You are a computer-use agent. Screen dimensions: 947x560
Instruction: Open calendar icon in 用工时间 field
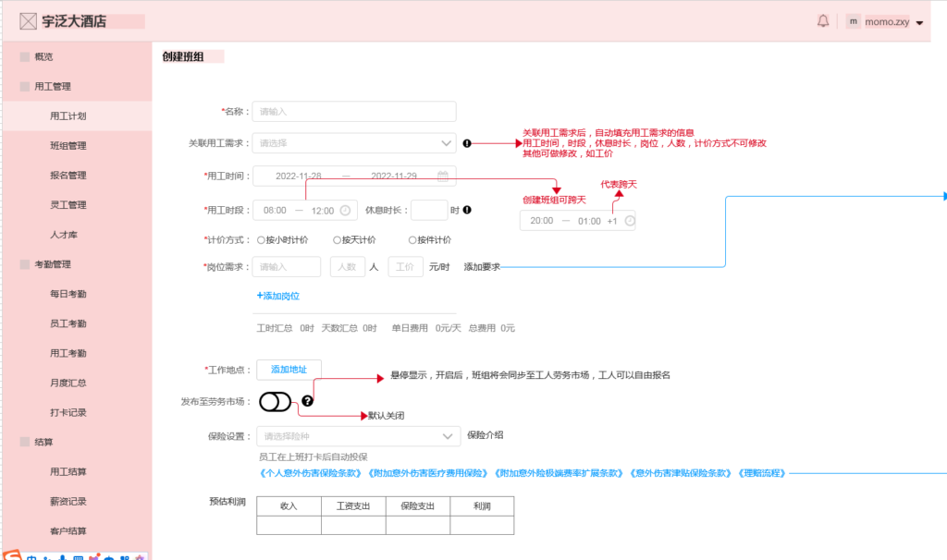tap(443, 176)
